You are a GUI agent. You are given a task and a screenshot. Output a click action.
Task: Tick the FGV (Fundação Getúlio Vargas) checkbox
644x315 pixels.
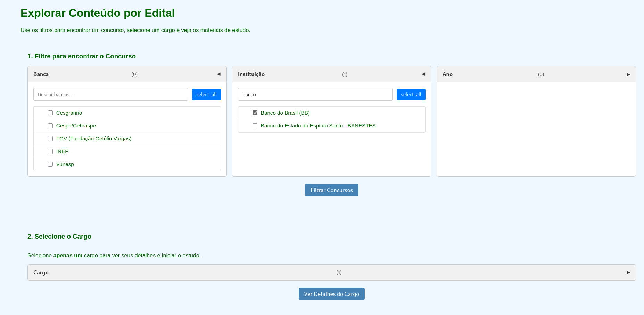pyautogui.click(x=50, y=139)
